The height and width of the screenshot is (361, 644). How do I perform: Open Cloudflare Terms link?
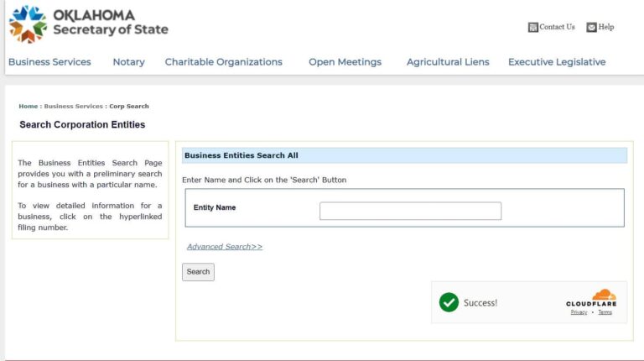point(605,312)
